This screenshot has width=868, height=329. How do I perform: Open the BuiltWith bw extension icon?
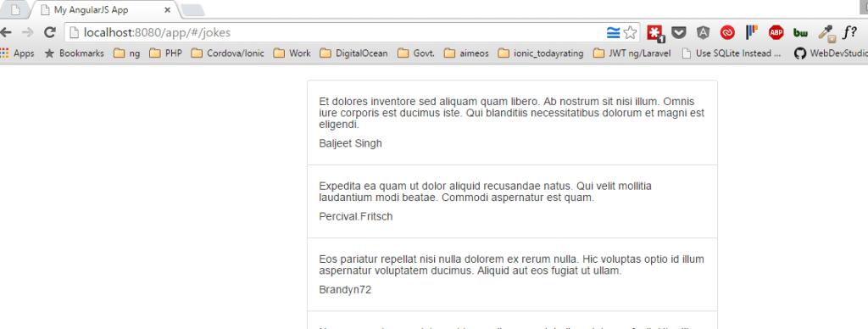[x=800, y=33]
